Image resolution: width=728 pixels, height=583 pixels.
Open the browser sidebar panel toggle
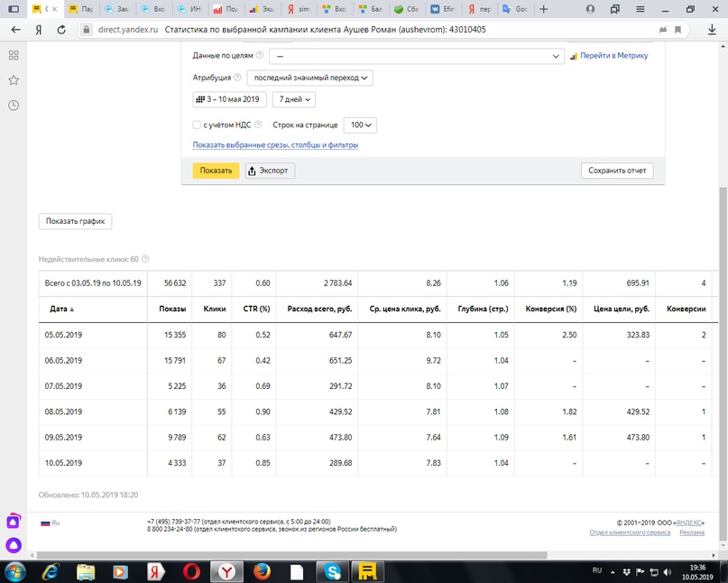tap(14, 9)
